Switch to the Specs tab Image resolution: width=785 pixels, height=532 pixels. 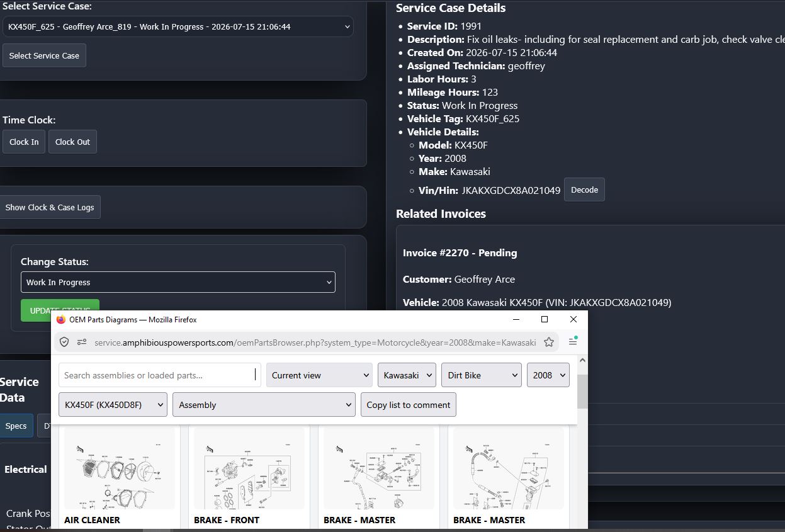(16, 426)
